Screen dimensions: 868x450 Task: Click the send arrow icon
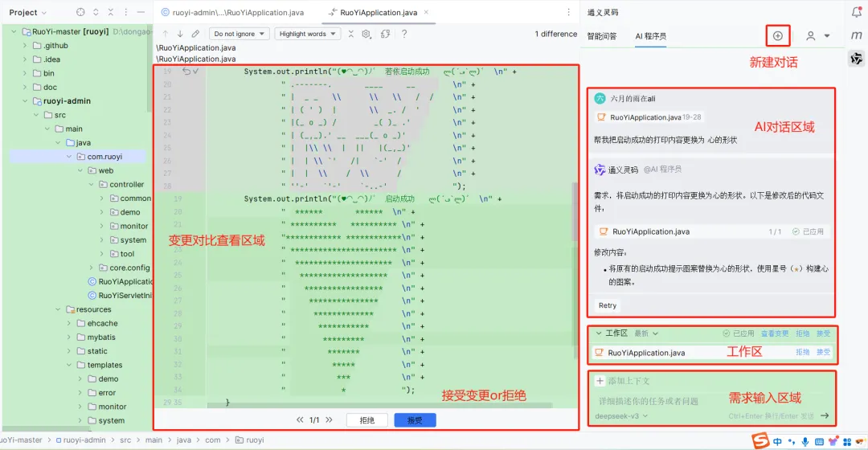click(x=825, y=415)
